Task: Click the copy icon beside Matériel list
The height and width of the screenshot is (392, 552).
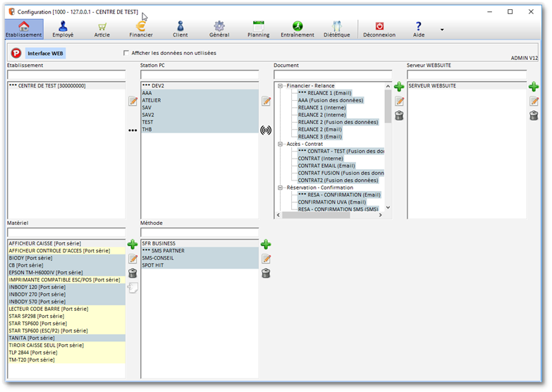Action: pyautogui.click(x=133, y=287)
